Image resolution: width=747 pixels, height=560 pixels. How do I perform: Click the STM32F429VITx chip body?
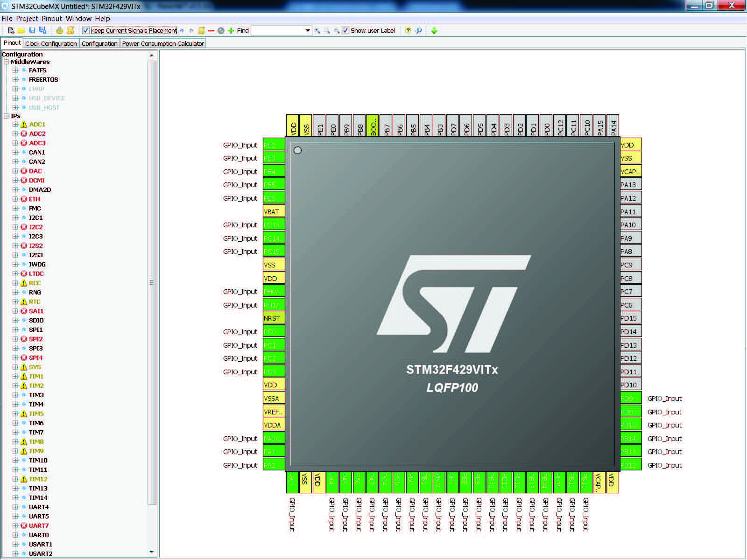pos(452,304)
